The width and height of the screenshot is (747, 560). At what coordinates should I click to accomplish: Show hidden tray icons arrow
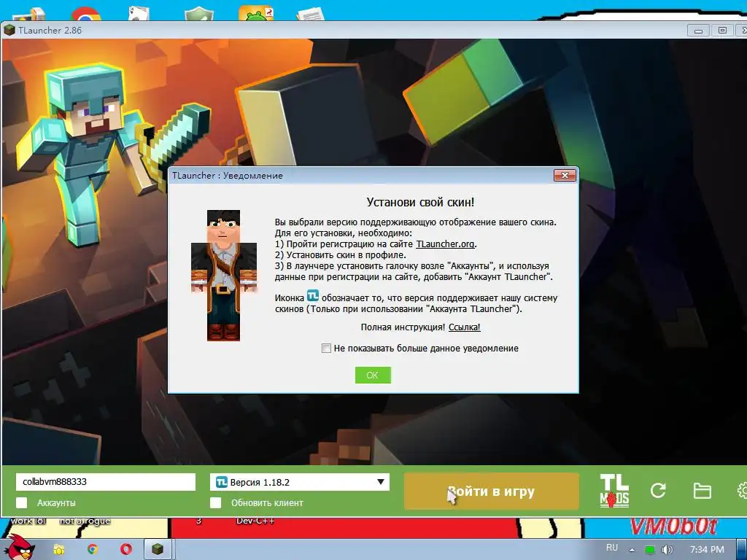pyautogui.click(x=632, y=550)
